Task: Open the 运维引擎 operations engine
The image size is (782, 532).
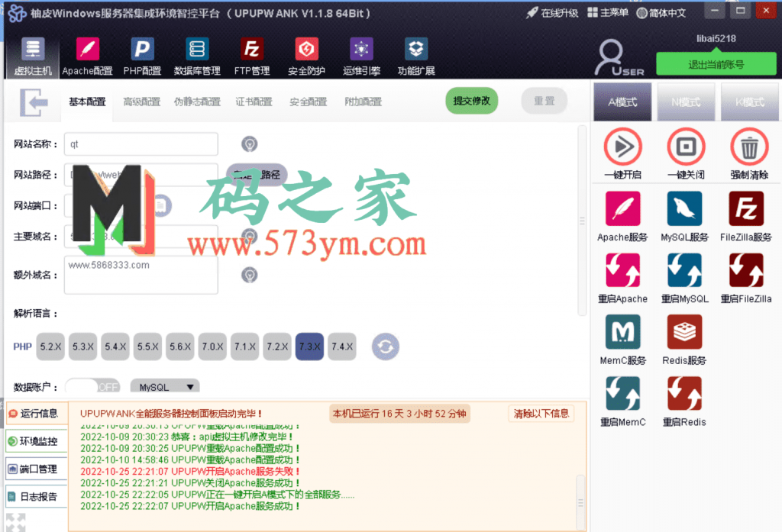Action: [x=361, y=56]
